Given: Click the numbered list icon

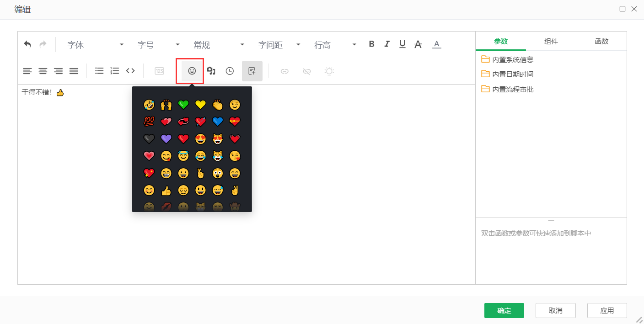Looking at the screenshot, I should click(114, 71).
